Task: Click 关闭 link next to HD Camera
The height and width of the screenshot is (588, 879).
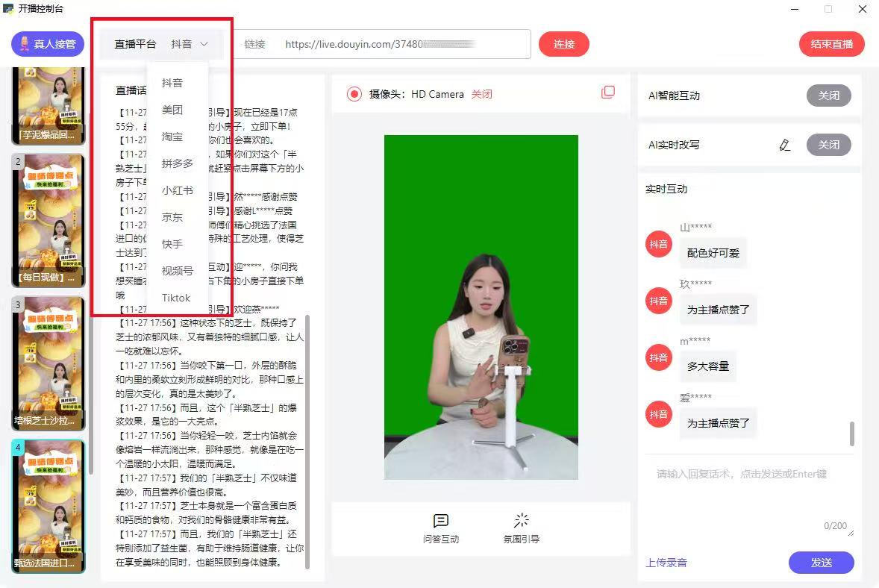Action: pyautogui.click(x=481, y=94)
